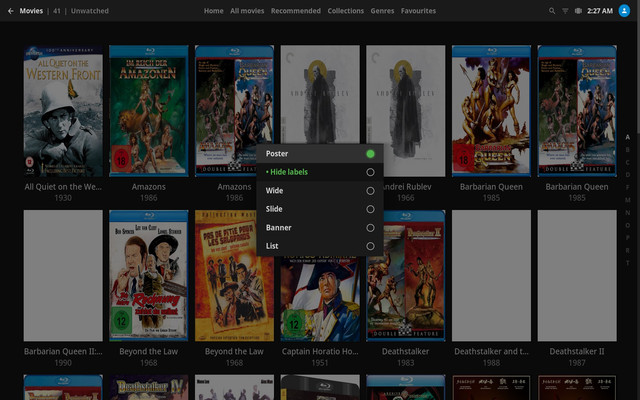Open search with the magnifier icon
640x400 pixels.
tap(552, 11)
